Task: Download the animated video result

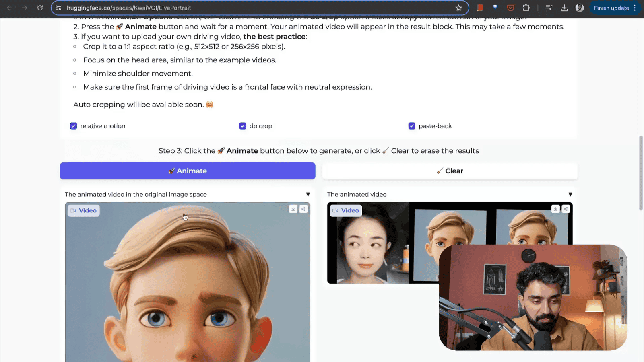Action: pyautogui.click(x=555, y=209)
